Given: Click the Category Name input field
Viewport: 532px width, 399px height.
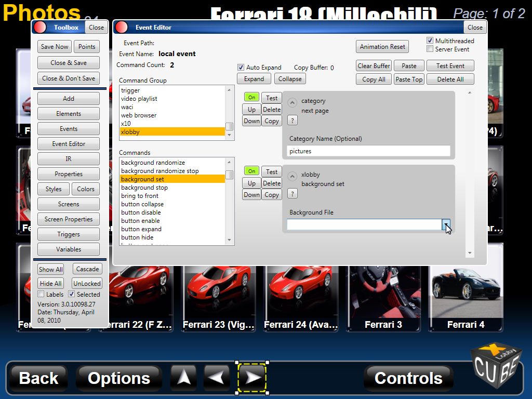Looking at the screenshot, I should tap(368, 151).
